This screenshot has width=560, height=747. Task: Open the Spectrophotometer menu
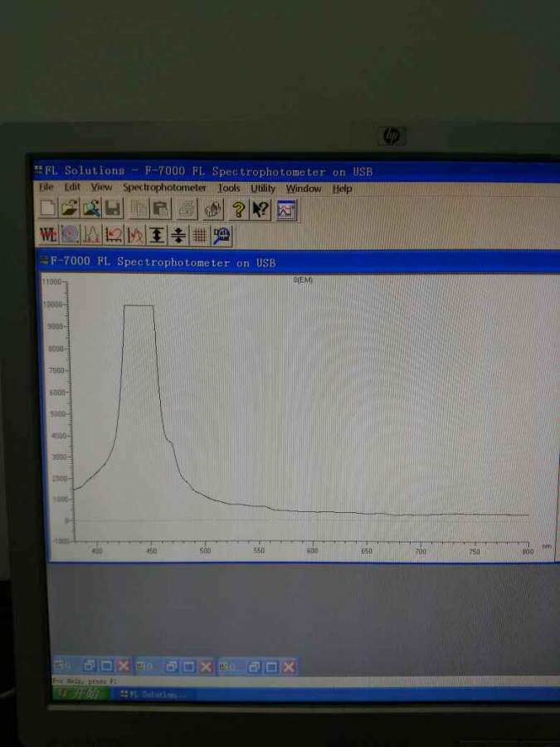[x=164, y=188]
